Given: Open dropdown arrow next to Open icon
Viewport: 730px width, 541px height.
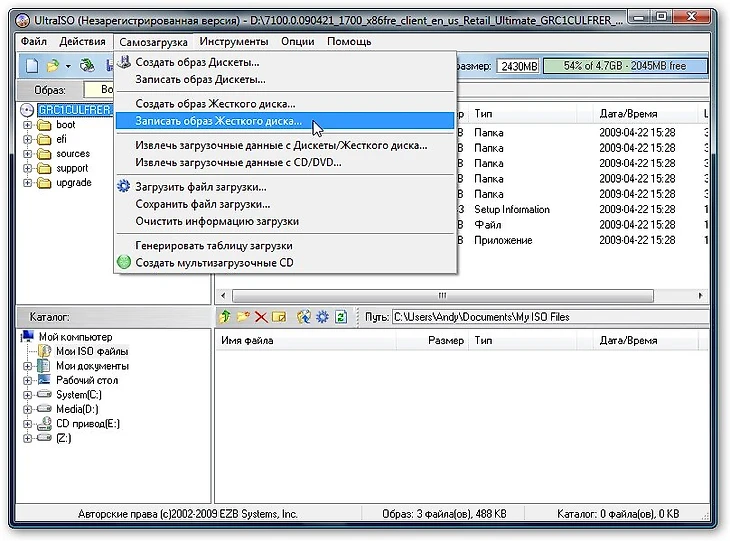Looking at the screenshot, I should (x=68, y=66).
